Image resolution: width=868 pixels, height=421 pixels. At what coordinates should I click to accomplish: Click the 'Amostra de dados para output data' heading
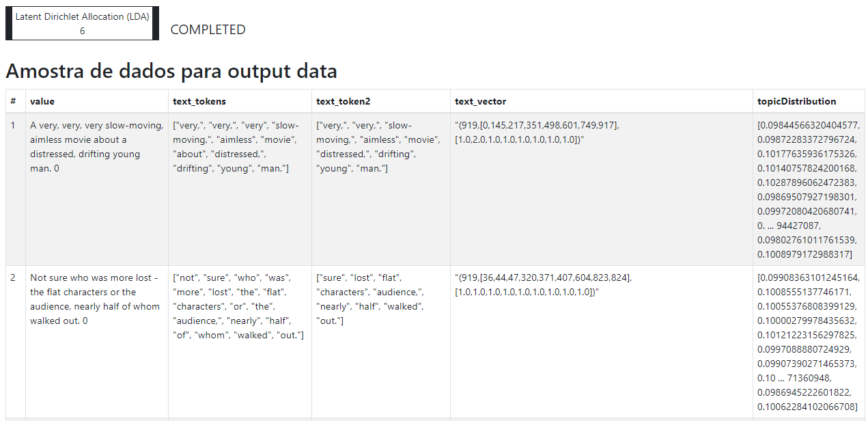[x=171, y=71]
